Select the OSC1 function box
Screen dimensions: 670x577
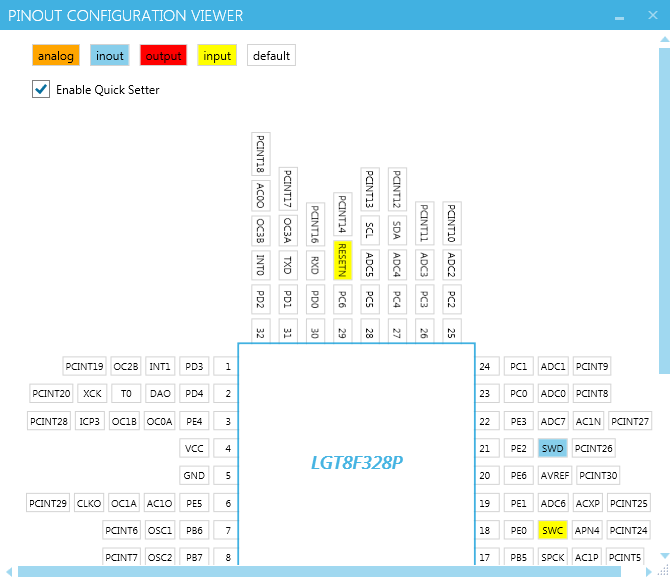pos(160,530)
